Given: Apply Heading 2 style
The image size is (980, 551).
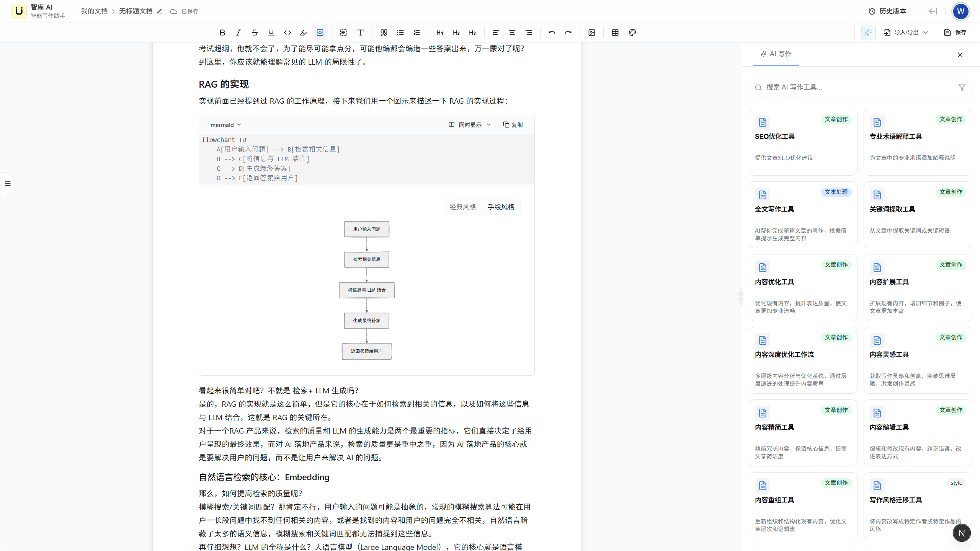Looking at the screenshot, I should (456, 33).
